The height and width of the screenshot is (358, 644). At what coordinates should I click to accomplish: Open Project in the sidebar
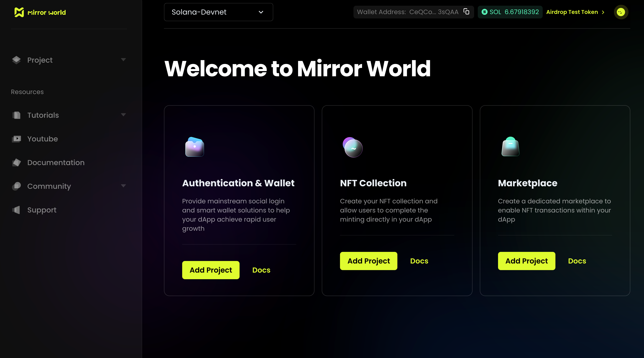(x=69, y=60)
